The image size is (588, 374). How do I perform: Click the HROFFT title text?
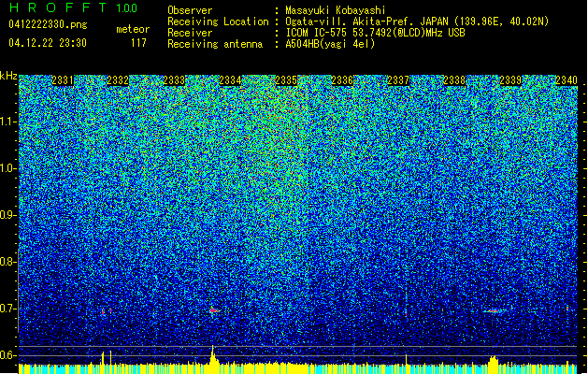(58, 7)
